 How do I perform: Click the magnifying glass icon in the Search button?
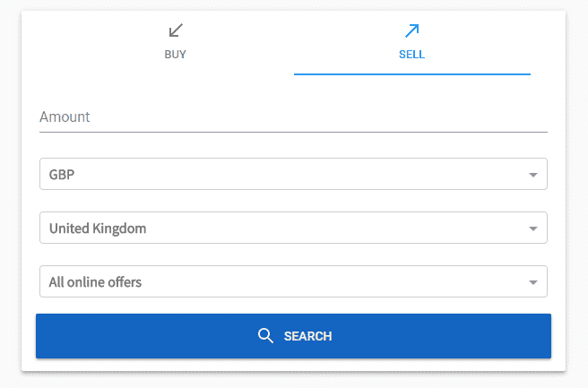[x=265, y=335]
